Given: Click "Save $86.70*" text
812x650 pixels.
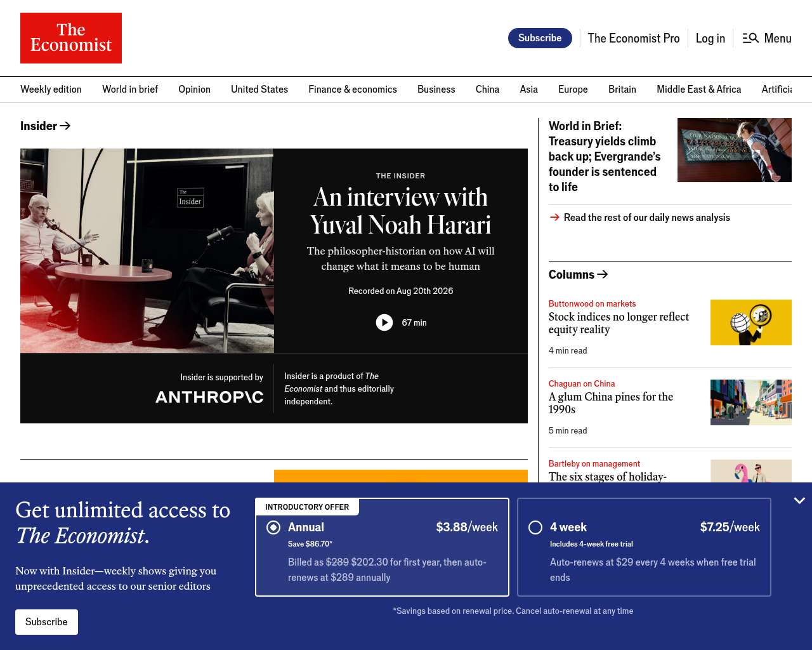Looking at the screenshot, I should pyautogui.click(x=310, y=544).
